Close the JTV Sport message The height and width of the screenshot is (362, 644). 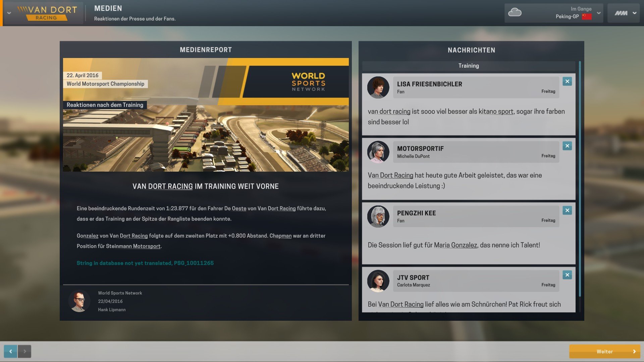point(567,275)
